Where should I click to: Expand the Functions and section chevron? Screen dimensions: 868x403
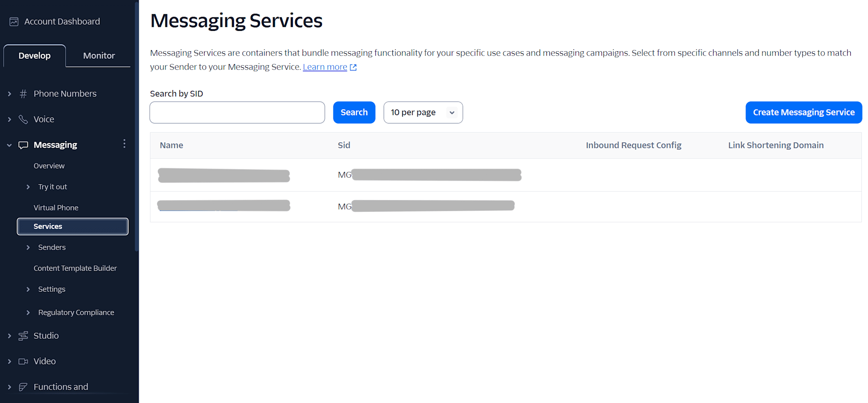[x=10, y=387]
